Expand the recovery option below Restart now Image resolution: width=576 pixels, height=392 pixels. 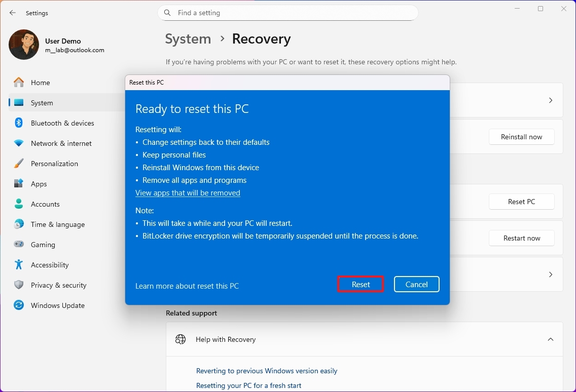point(551,274)
